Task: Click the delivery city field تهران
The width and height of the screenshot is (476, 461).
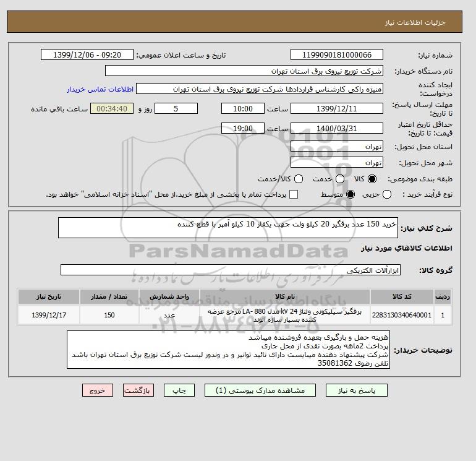Action: tap(337, 163)
